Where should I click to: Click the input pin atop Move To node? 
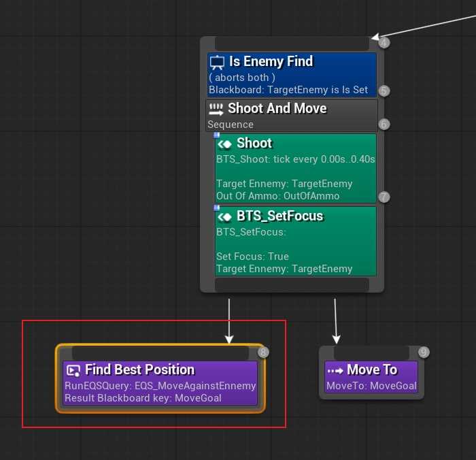pyautogui.click(x=371, y=353)
